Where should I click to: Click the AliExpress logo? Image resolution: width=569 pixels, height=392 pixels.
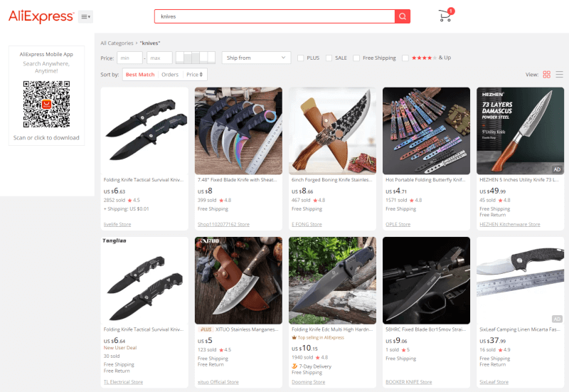point(41,16)
